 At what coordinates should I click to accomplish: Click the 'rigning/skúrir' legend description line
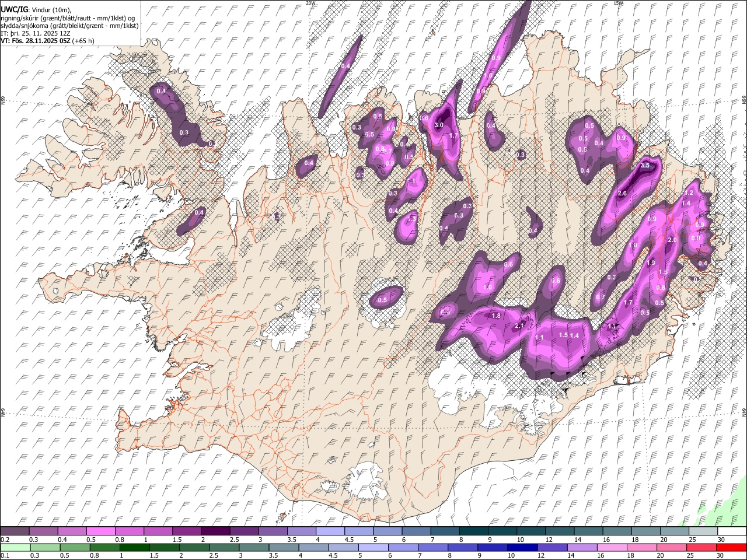[x=68, y=18]
